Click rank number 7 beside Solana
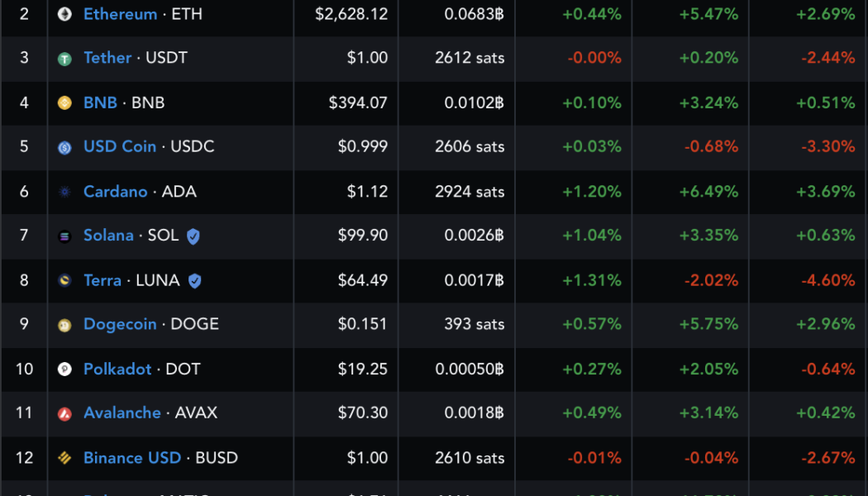Screen dimensions: 868x496 [x=24, y=236]
